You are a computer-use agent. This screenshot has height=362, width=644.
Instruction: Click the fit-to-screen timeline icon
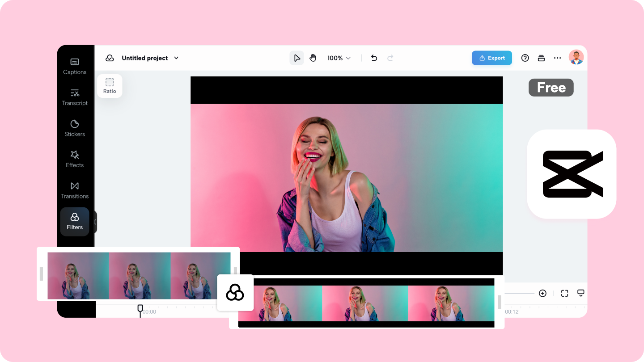[564, 293]
